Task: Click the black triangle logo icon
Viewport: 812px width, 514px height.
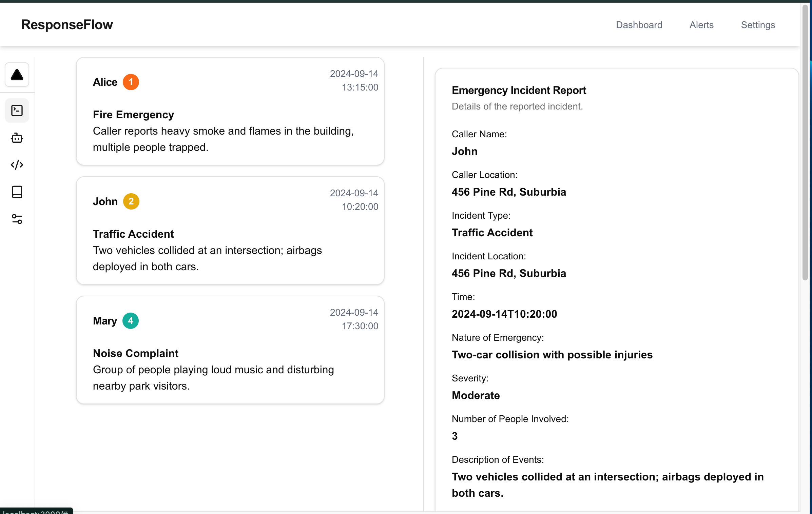Action: pyautogui.click(x=17, y=75)
